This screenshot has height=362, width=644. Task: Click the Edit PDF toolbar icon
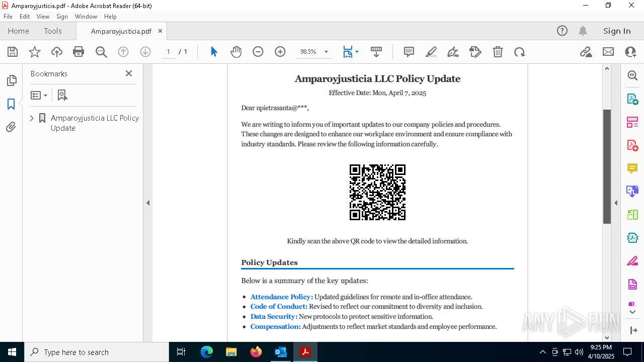tap(475, 52)
